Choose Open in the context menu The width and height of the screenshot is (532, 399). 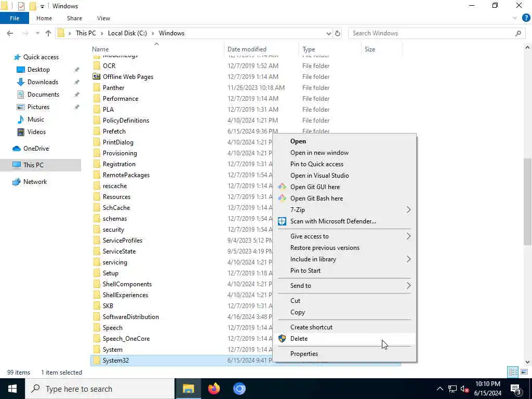[345, 141]
